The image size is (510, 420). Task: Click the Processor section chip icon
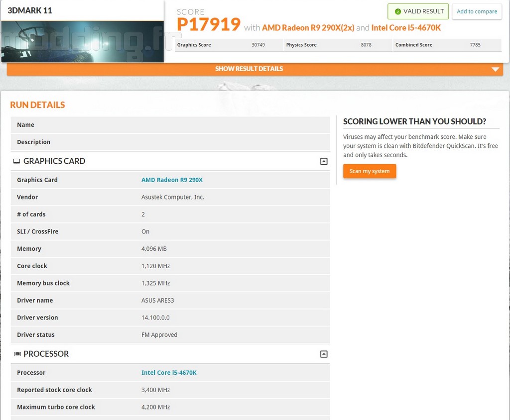click(17, 354)
